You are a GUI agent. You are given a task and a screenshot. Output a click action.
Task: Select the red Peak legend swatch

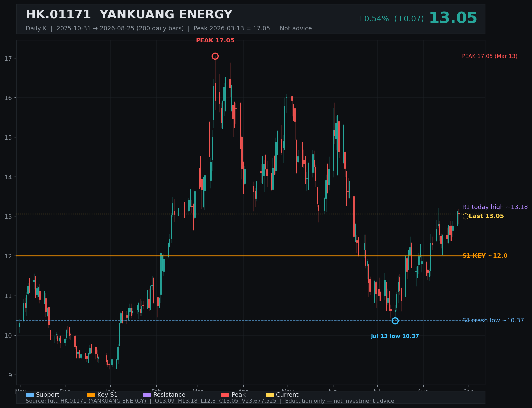(225, 395)
